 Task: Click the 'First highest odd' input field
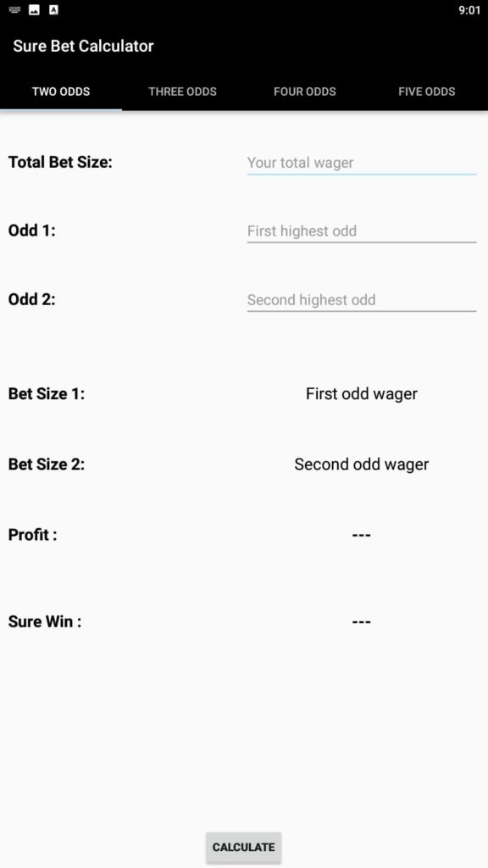click(x=362, y=231)
